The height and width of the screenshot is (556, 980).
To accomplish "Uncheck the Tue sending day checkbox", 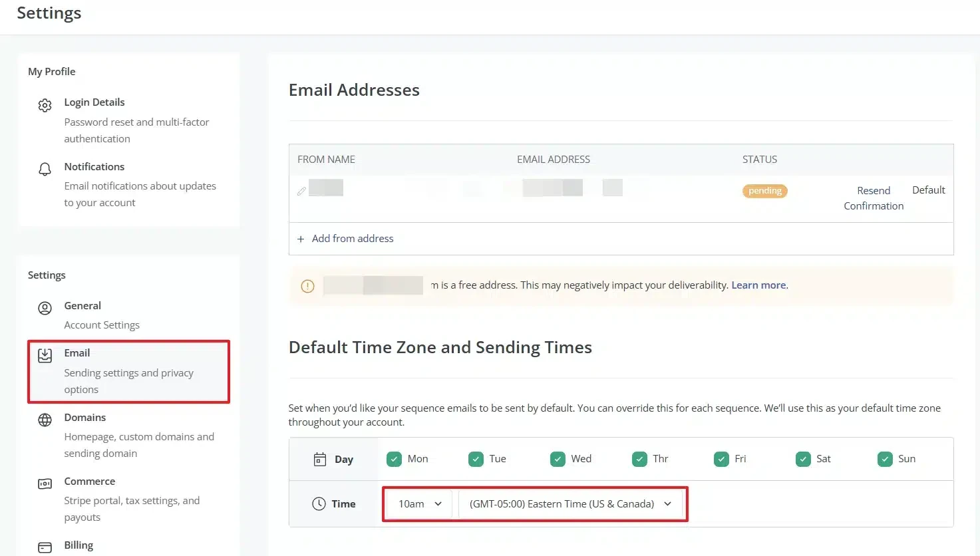I will point(476,459).
